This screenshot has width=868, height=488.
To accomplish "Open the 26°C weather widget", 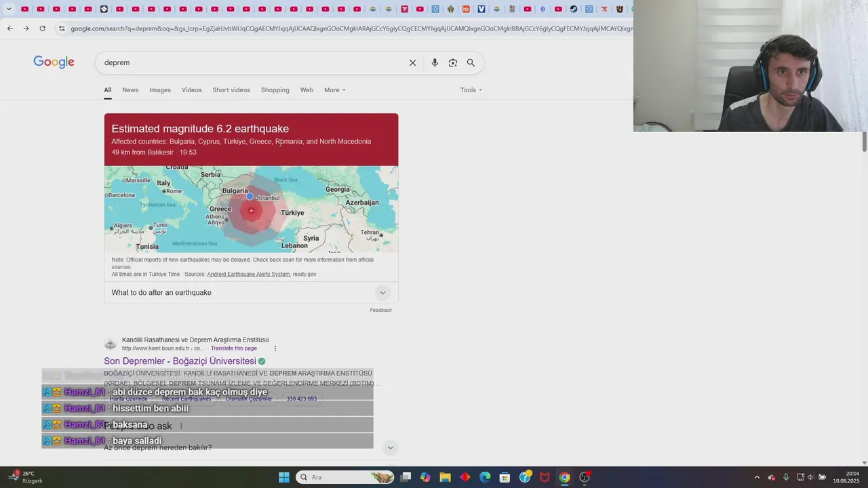I will 25,477.
